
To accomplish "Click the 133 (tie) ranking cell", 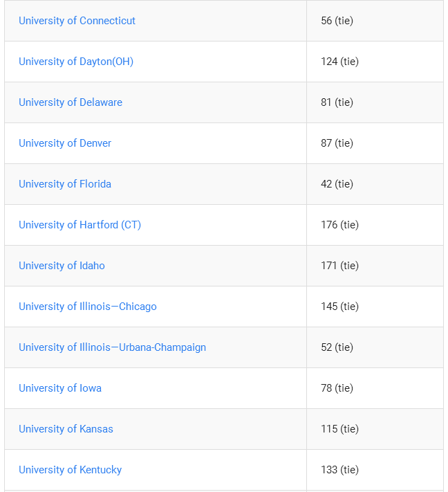I will 375,469.
